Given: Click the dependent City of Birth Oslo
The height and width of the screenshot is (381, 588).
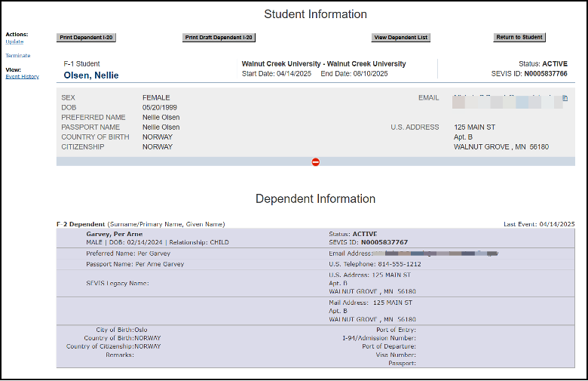Looking at the screenshot, I should [x=121, y=330].
